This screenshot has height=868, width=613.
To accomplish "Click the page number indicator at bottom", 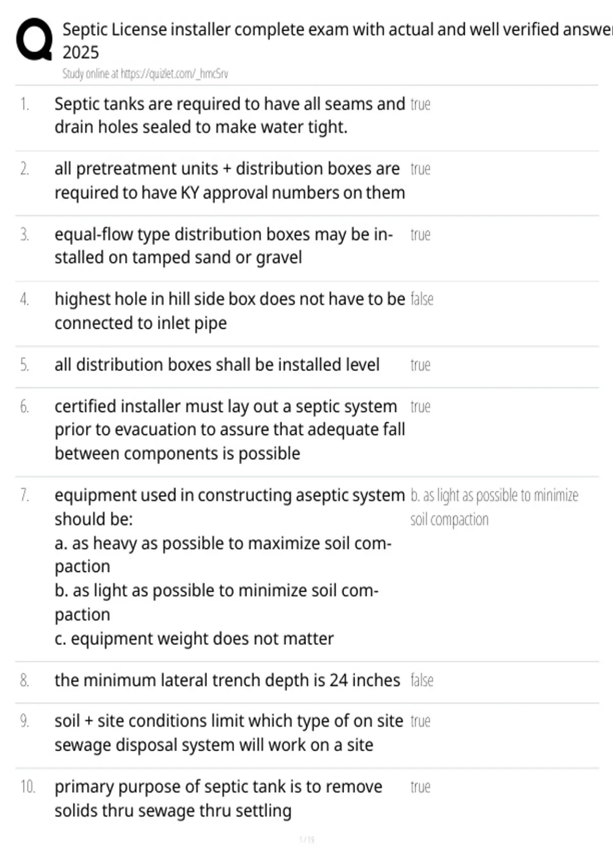I will (x=306, y=839).
